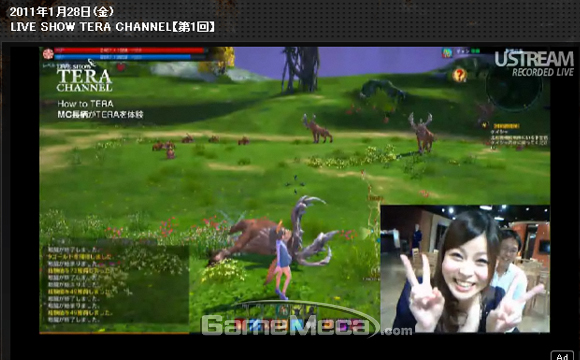Image resolution: width=580 pixels, height=360 pixels.
Task: Click the Ad label in bottom corner
Action: [x=562, y=356]
